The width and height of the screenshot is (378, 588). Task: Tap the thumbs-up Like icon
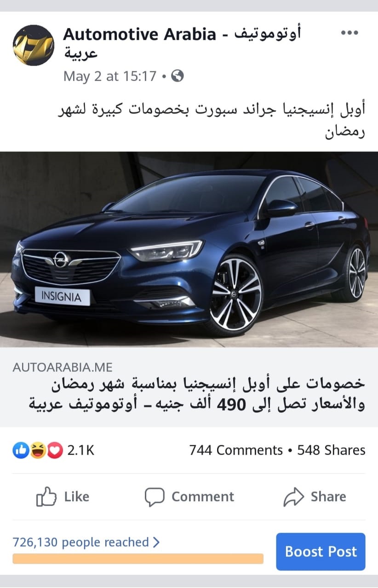(46, 497)
